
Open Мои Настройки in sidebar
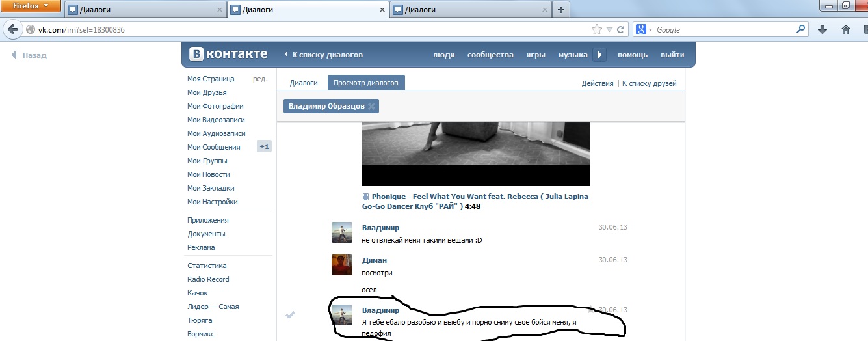point(212,202)
